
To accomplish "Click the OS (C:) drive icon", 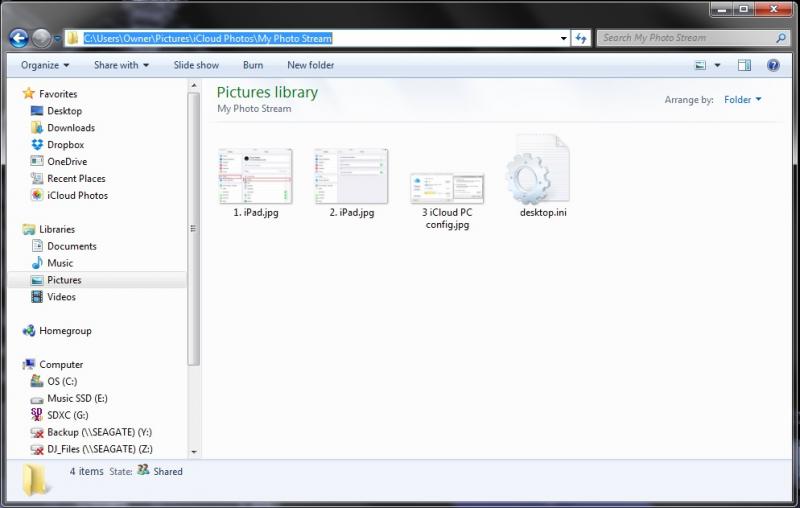I will click(37, 381).
